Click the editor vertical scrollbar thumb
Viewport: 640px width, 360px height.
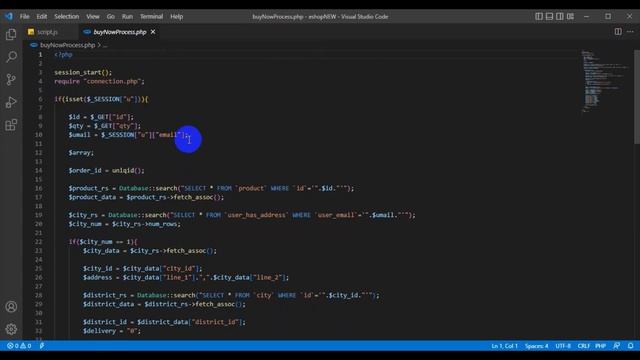[x=637, y=97]
